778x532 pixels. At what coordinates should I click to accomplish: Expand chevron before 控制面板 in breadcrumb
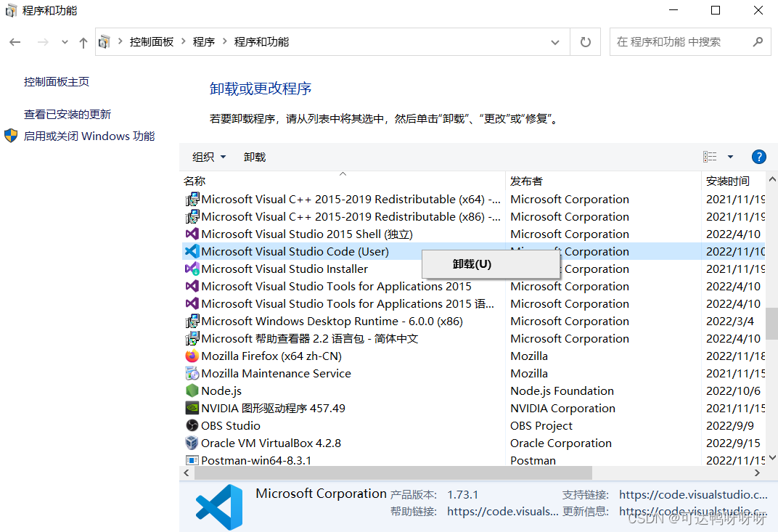click(120, 41)
